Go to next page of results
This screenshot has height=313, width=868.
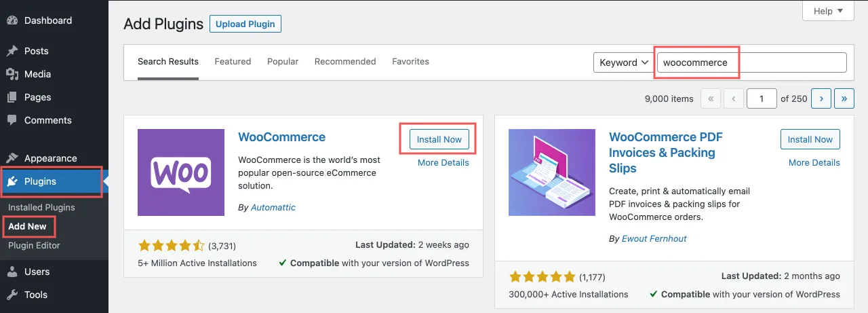click(821, 98)
